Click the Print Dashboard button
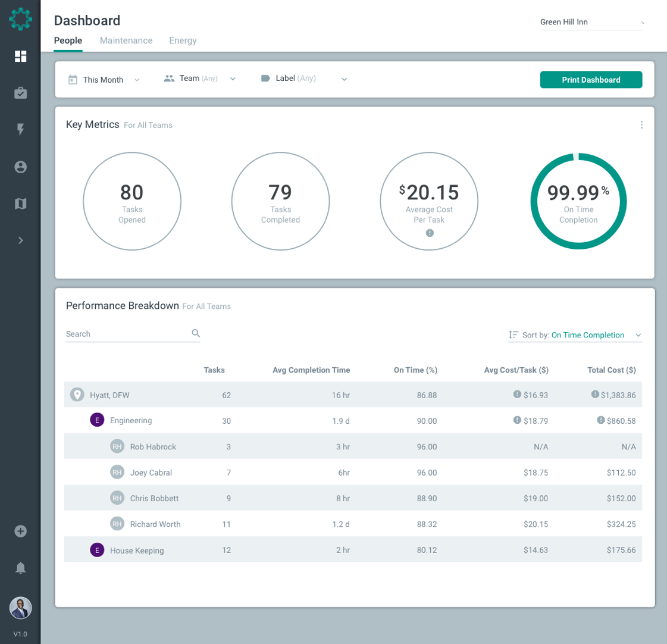Viewport: 667px width, 644px height. click(x=591, y=79)
